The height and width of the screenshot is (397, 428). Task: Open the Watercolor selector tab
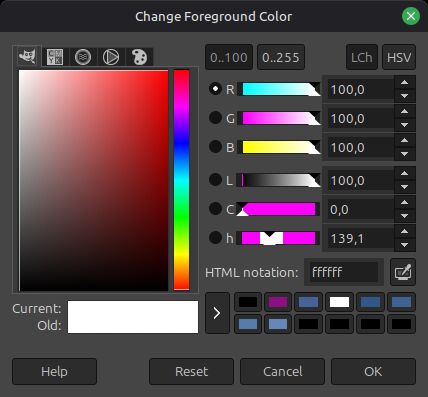click(x=83, y=57)
